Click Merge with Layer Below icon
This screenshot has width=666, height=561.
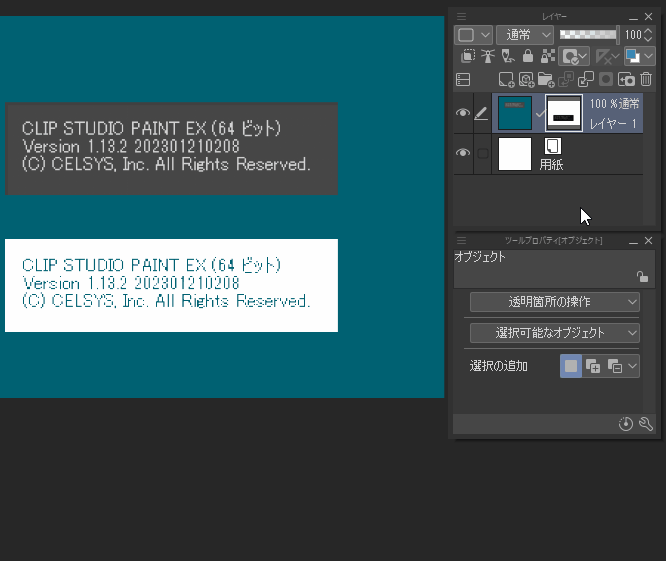pos(586,79)
